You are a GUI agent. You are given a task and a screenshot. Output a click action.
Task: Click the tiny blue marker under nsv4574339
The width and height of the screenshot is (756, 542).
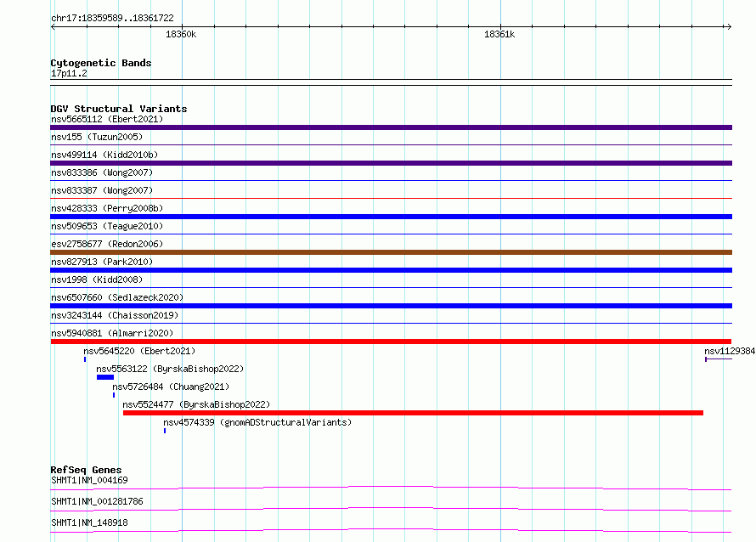tap(165, 431)
